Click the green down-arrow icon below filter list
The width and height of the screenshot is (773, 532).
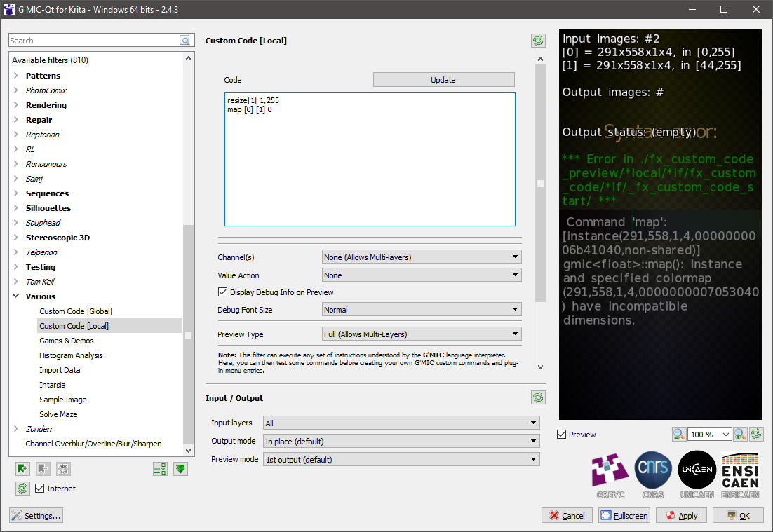(x=180, y=468)
